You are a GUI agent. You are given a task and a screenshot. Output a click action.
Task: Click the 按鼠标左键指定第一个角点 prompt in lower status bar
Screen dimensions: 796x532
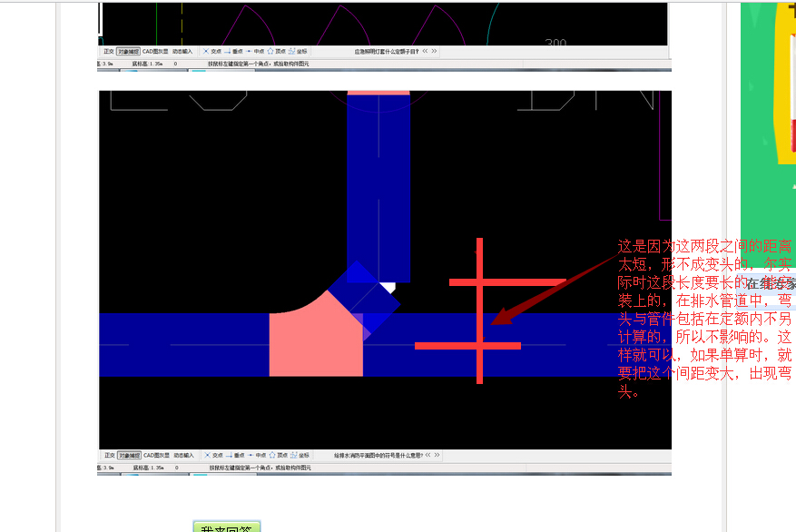pyautogui.click(x=260, y=468)
